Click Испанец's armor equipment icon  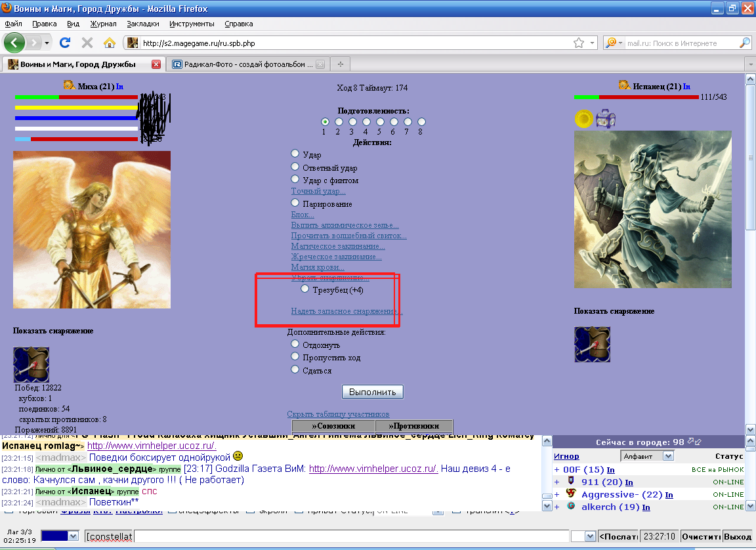pos(592,344)
